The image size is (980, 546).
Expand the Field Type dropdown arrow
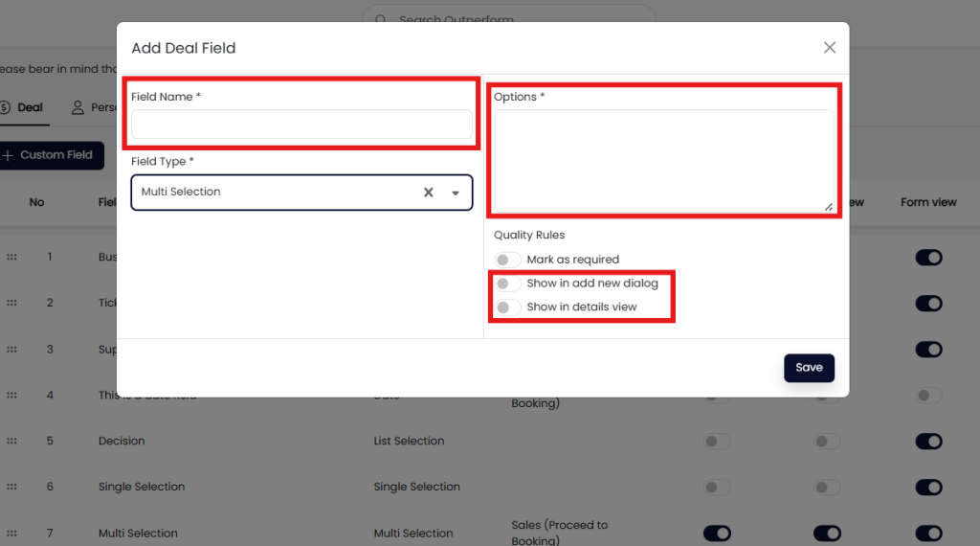[x=456, y=193]
